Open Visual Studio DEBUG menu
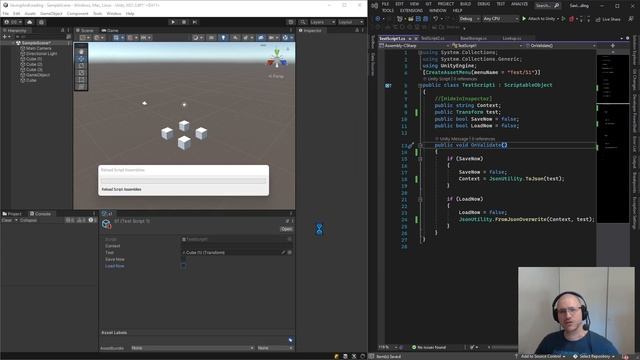 tap(484, 4)
